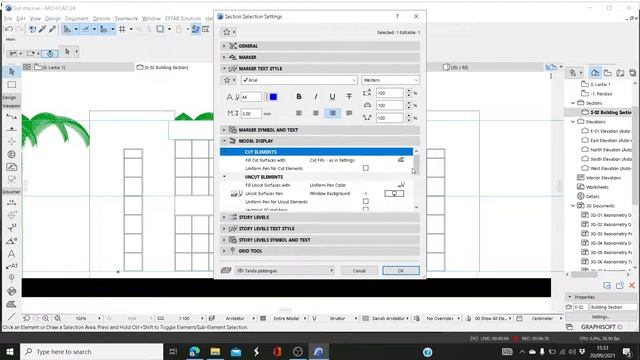Toggle Underline for the marker text
This screenshot has height=360, width=640.
(332, 96)
